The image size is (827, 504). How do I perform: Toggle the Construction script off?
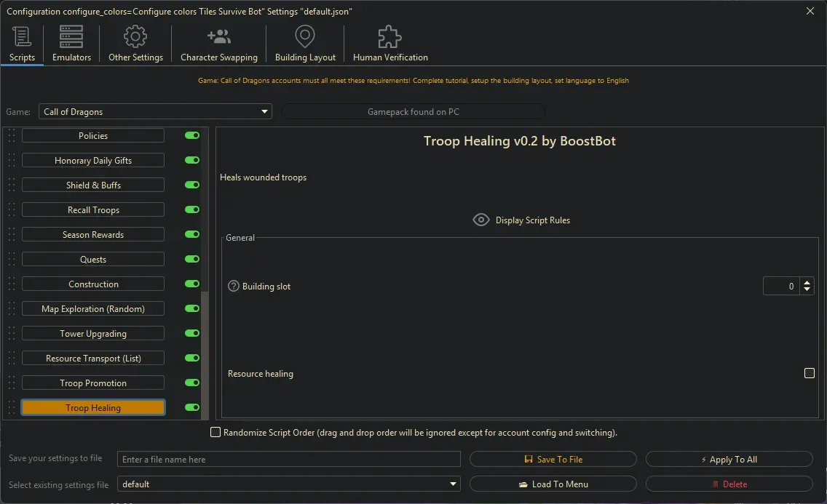(x=191, y=284)
